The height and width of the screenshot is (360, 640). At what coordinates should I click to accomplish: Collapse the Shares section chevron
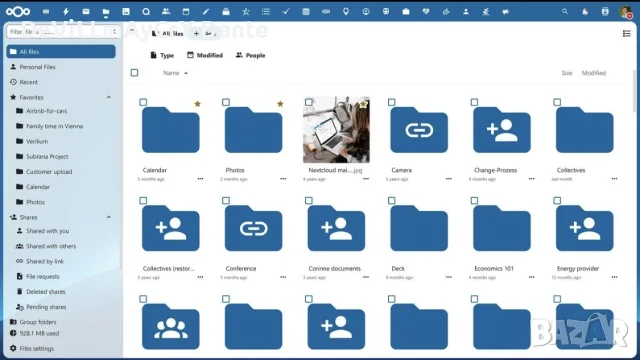click(x=109, y=217)
